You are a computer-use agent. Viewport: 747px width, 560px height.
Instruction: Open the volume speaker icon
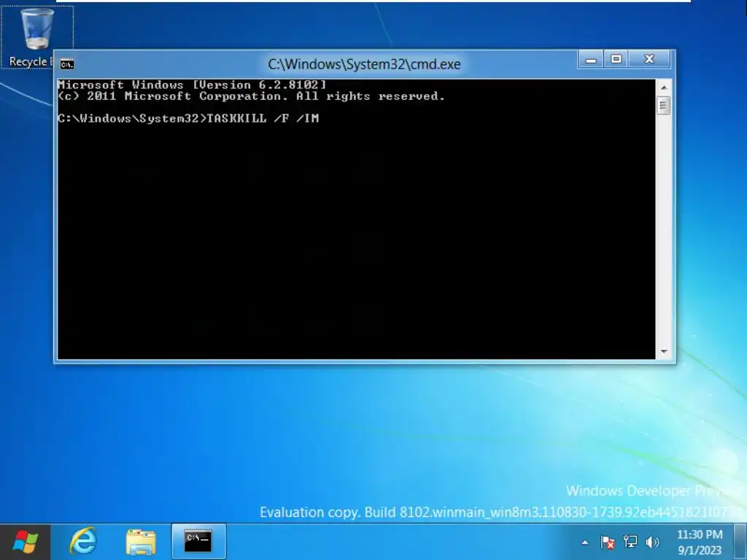tap(652, 542)
